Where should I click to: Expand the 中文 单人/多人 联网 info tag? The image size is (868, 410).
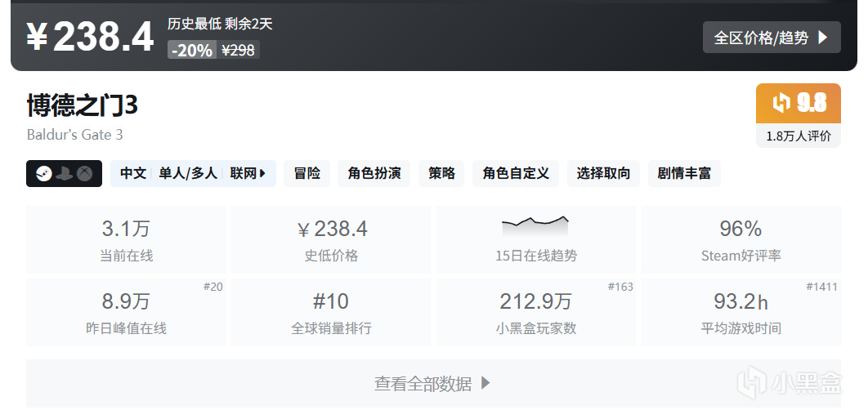pyautogui.click(x=193, y=174)
